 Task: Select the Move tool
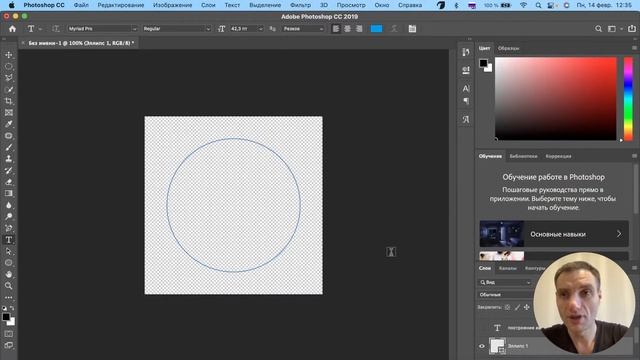coord(9,55)
